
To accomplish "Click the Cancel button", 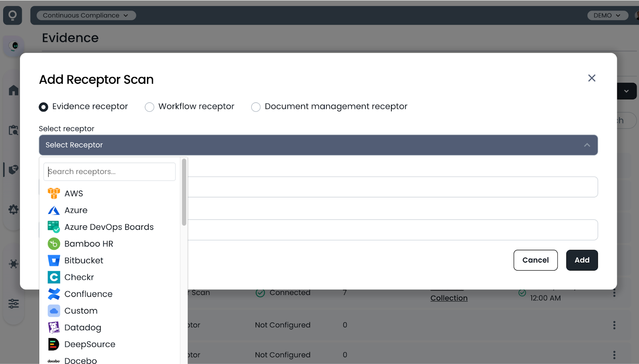I will click(536, 260).
